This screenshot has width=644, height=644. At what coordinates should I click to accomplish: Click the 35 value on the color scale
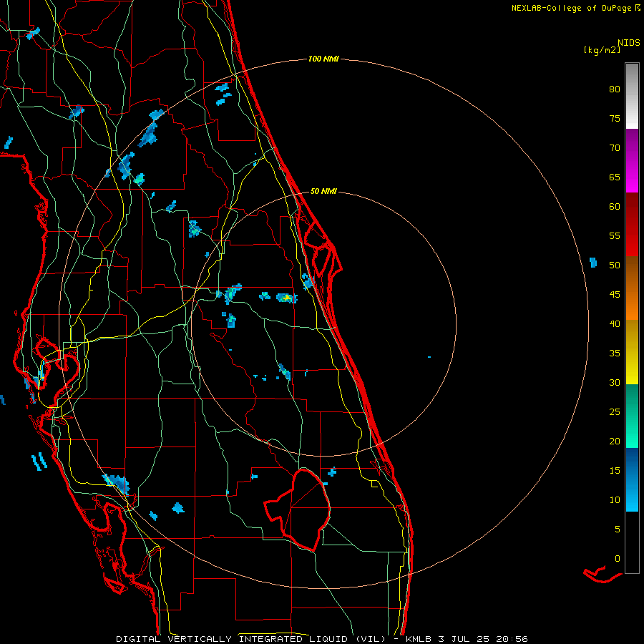pos(615,353)
